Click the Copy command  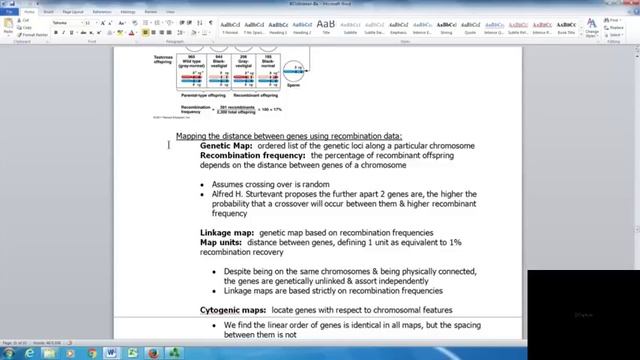pos(24,27)
